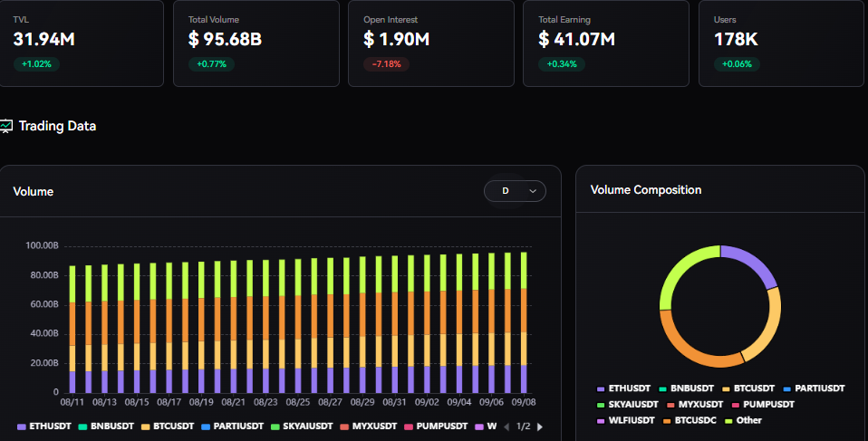Screen dimensions: 868x441
Task: Toggle MYXUSDT series in Volume chart legend
Action: 369,427
